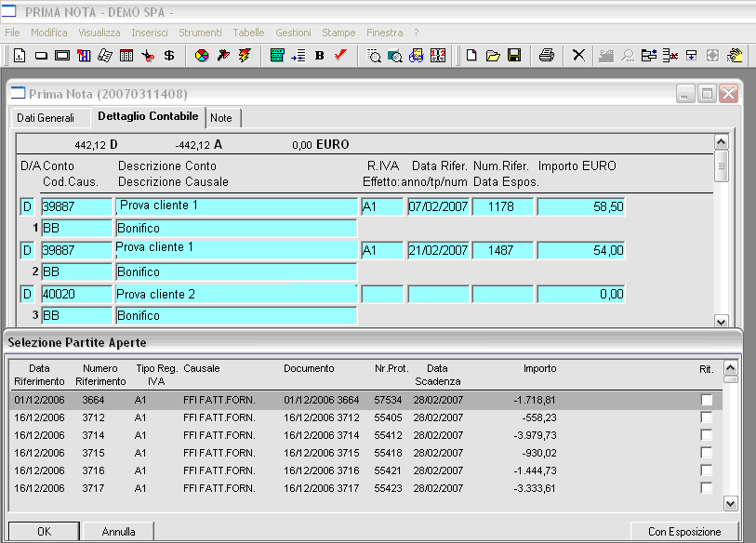Viewport: 756px width, 543px height.
Task: Click the double-framed rectangle toolbar icon
Action: 62,56
